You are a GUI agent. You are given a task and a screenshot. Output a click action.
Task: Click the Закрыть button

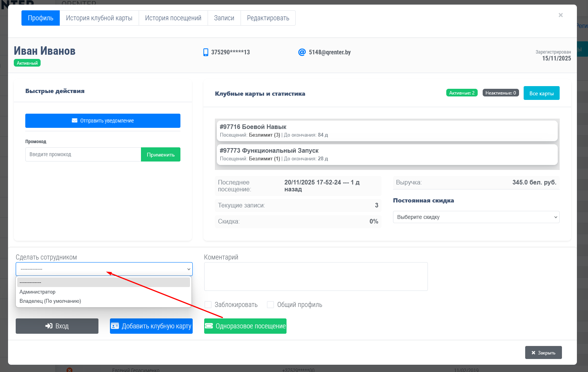543,352
